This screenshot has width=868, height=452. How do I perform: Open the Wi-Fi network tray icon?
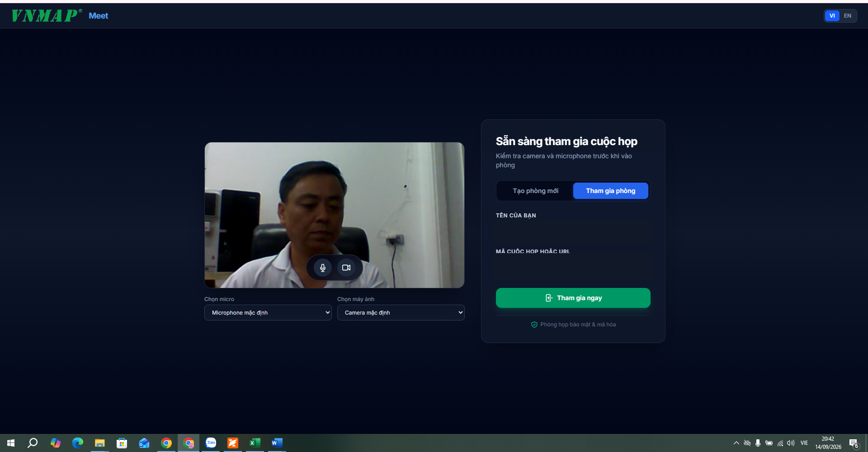tap(780, 443)
